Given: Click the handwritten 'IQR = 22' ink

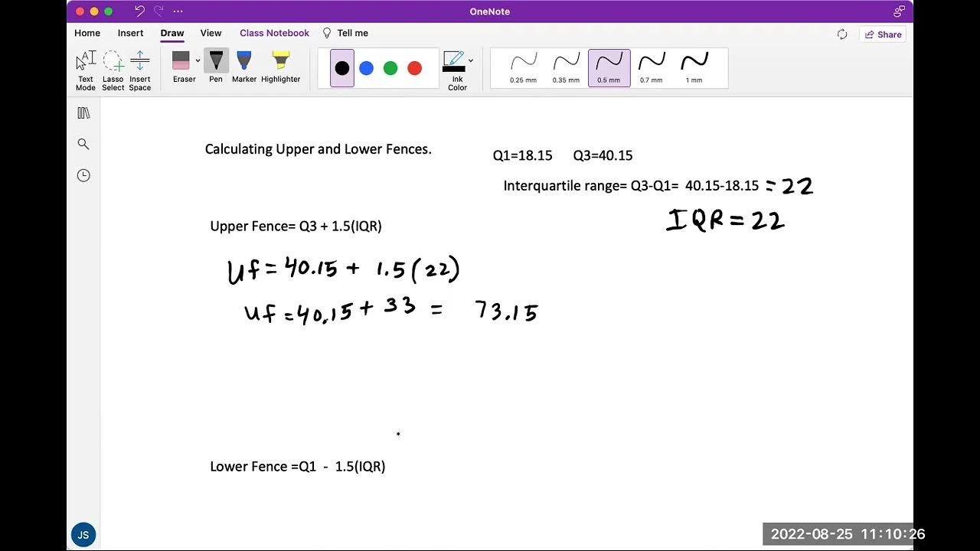Looking at the screenshot, I should (x=726, y=220).
